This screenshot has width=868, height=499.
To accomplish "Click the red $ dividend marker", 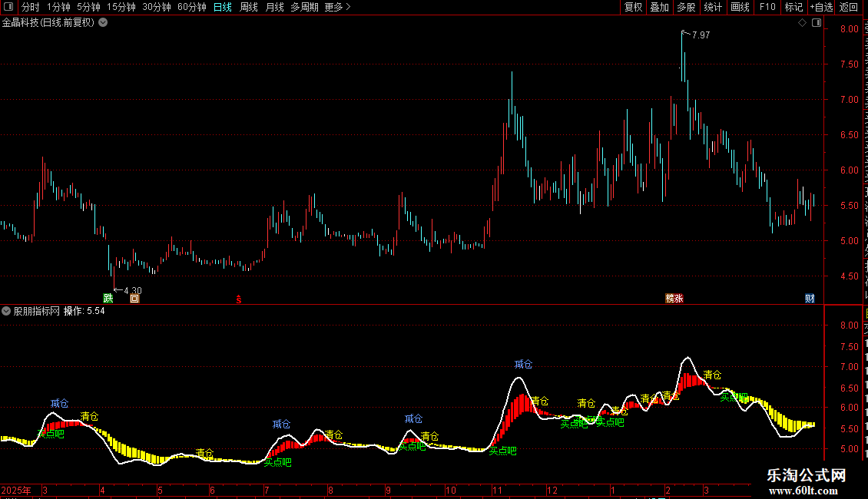I will click(x=239, y=299).
